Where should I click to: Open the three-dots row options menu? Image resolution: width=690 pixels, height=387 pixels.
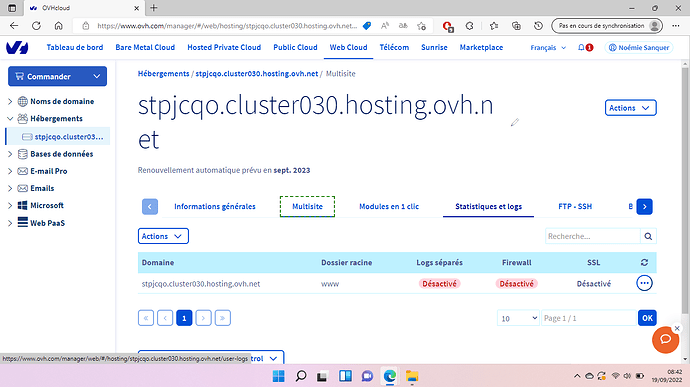coord(644,283)
